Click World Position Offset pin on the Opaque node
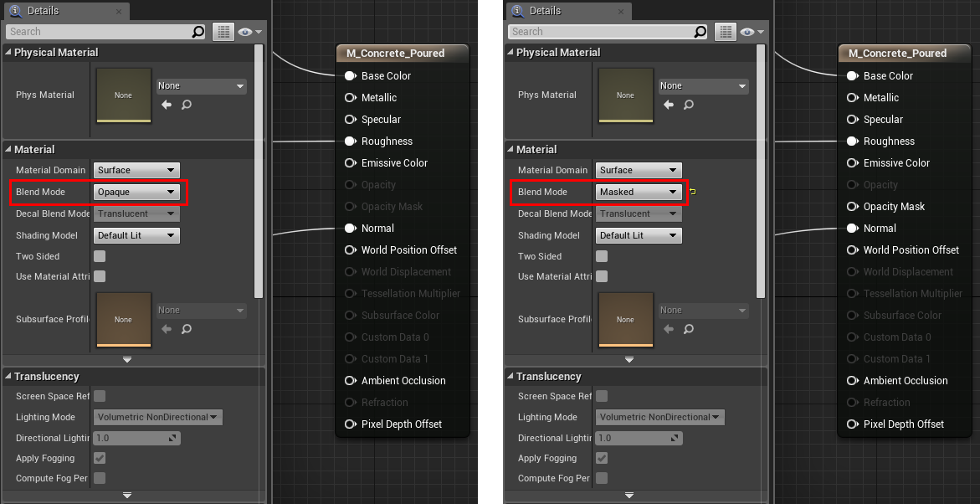This screenshot has width=980, height=504. [x=350, y=250]
